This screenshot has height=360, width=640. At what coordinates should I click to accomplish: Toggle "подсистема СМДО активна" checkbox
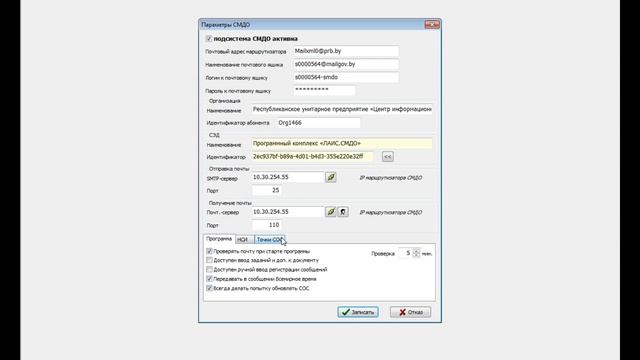209,39
